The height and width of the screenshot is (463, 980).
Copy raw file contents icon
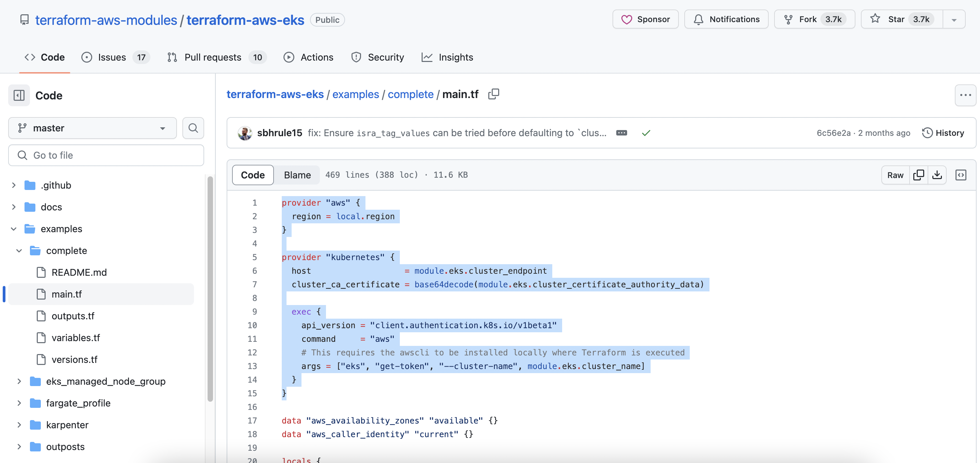click(918, 175)
